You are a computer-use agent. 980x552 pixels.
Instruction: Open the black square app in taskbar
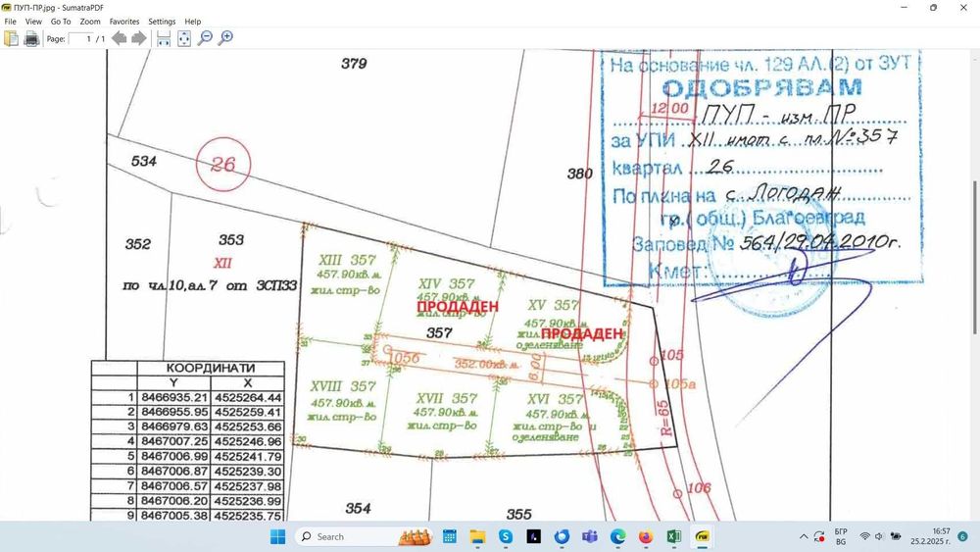point(534,536)
